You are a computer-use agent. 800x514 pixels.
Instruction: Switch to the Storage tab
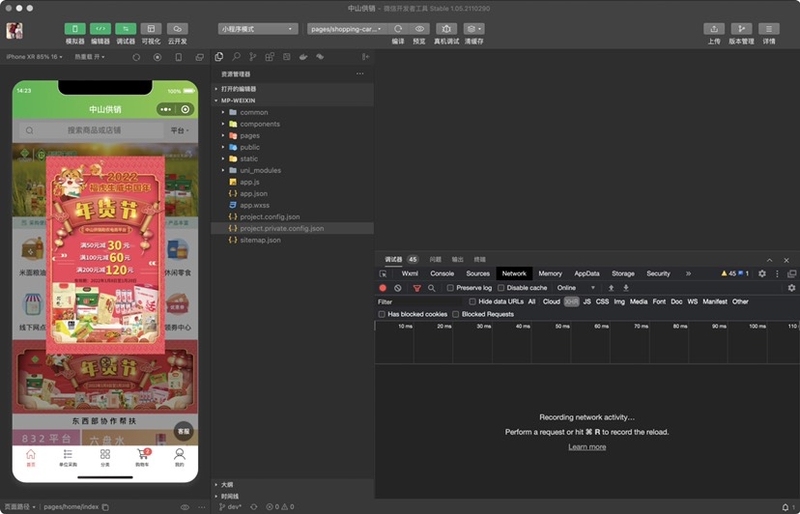(623, 274)
